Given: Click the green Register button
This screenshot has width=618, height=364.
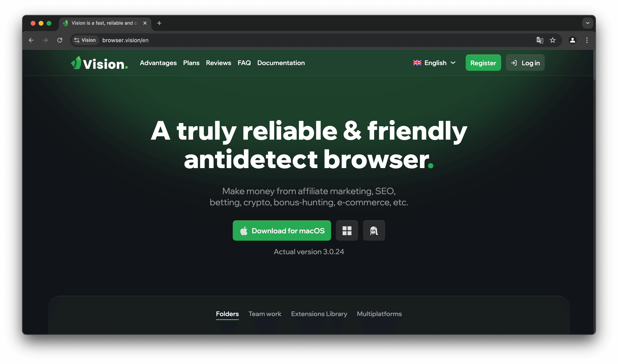Looking at the screenshot, I should coord(483,63).
